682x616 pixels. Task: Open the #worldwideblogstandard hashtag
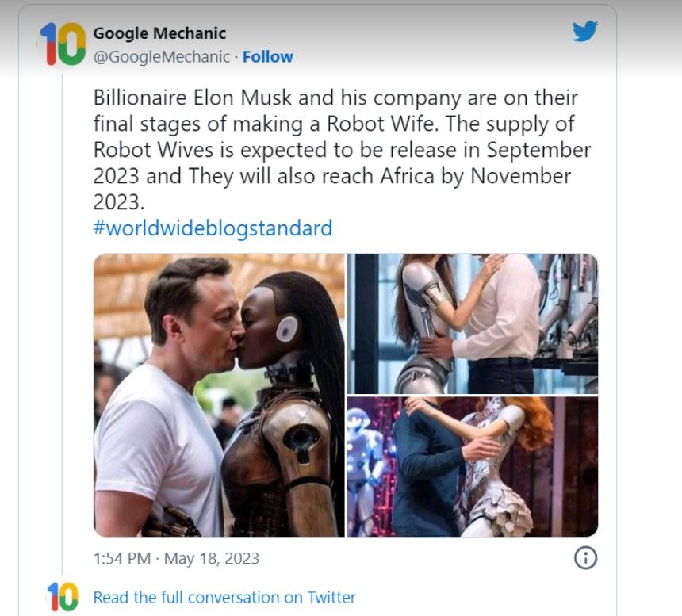(x=213, y=228)
